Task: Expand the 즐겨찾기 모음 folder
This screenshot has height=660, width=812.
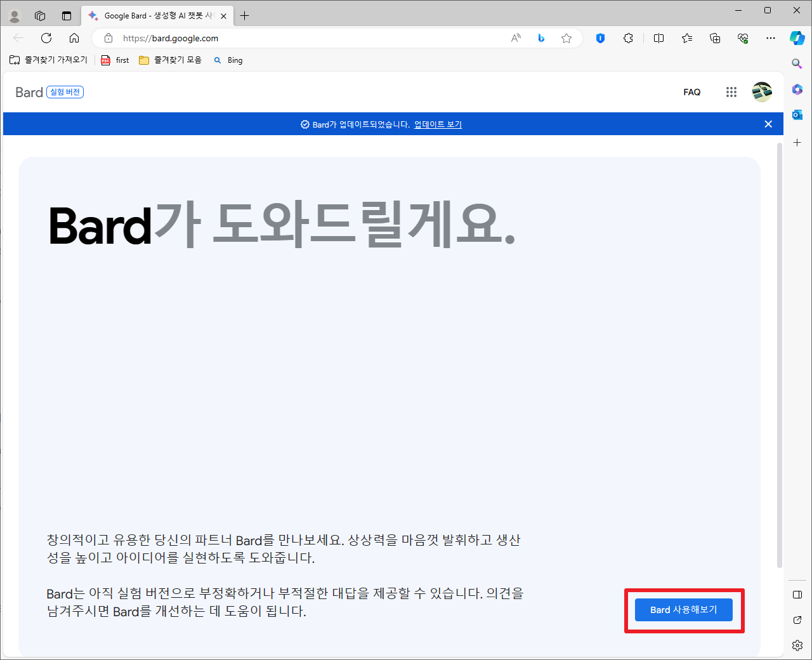Action: 170,60
